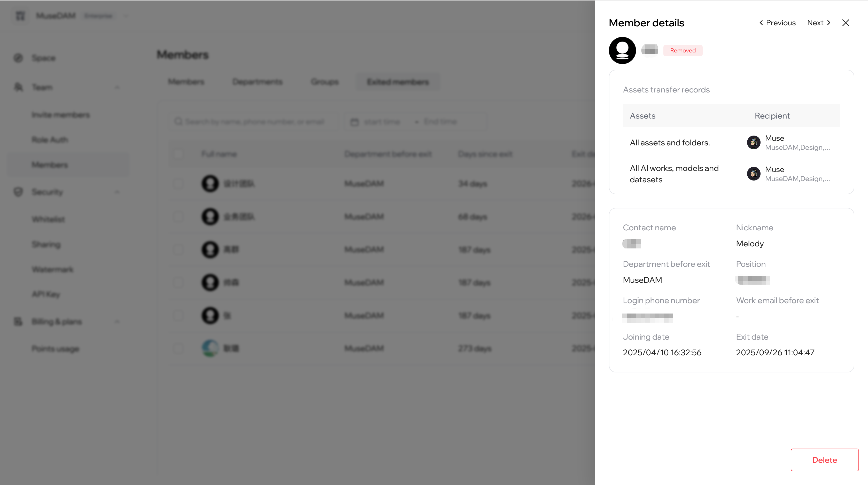The image size is (868, 485).
Task: Close the Member details panel
Action: 846,22
